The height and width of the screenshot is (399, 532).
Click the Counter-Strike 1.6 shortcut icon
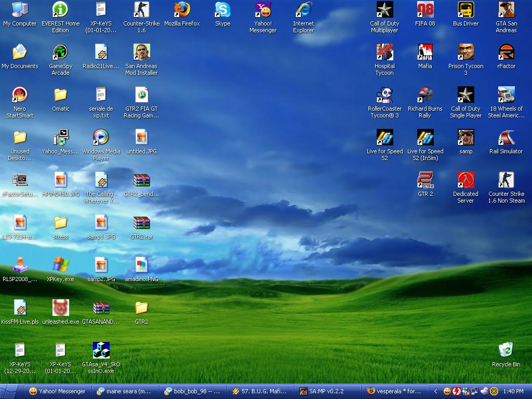pyautogui.click(x=141, y=10)
